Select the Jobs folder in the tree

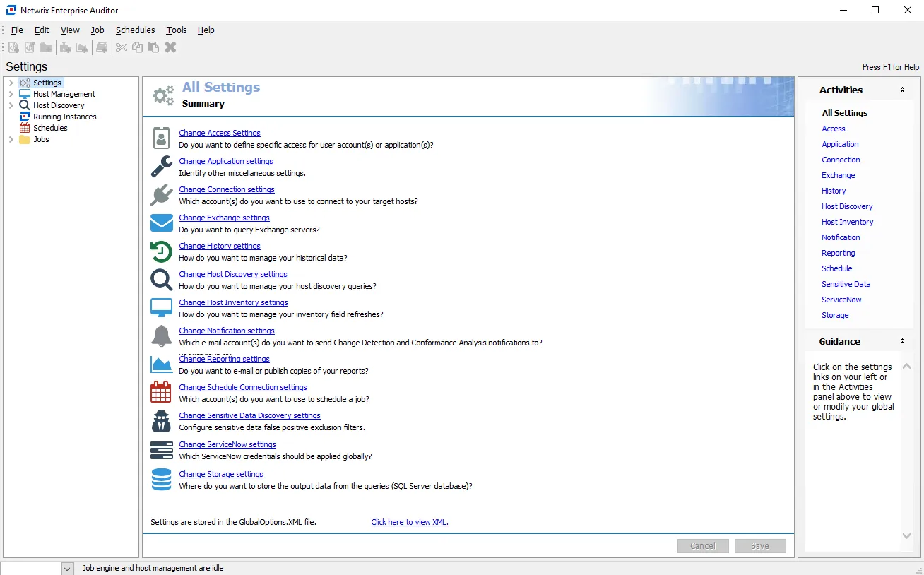(x=41, y=139)
